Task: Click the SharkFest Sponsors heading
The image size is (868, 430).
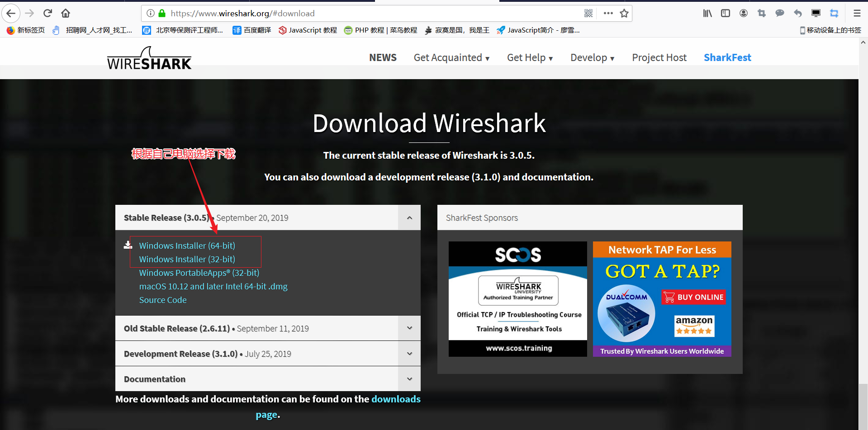Action: click(x=482, y=217)
